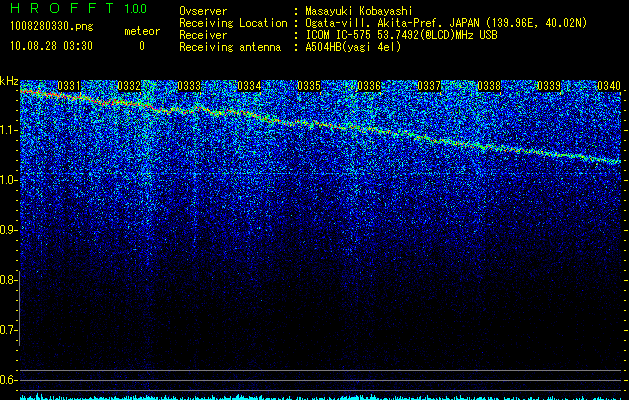Viewport: 629px width, 400px height.
Task: Click time marker 0340
Action: tap(609, 86)
